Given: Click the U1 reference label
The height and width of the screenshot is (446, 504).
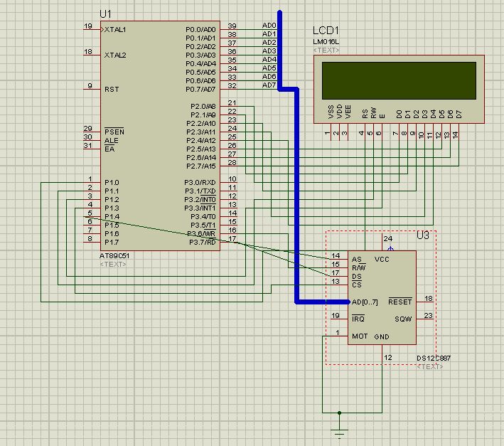Looking at the screenshot, I should [x=106, y=14].
